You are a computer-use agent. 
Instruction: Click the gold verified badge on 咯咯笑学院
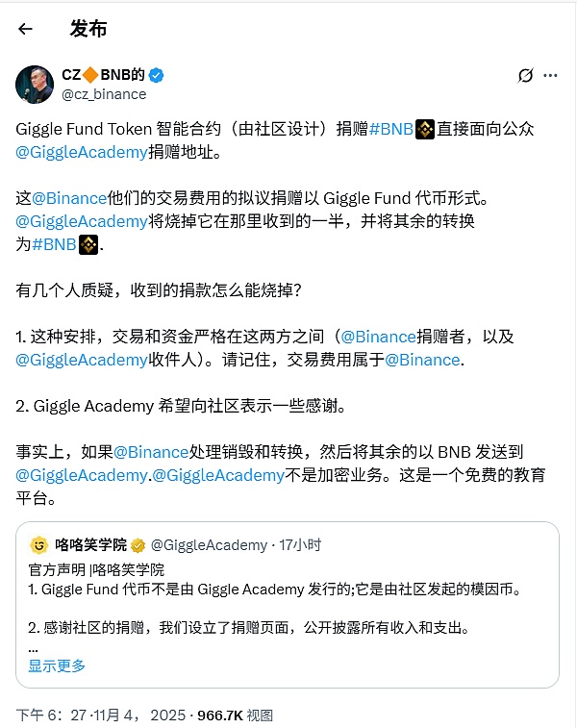pos(138,545)
